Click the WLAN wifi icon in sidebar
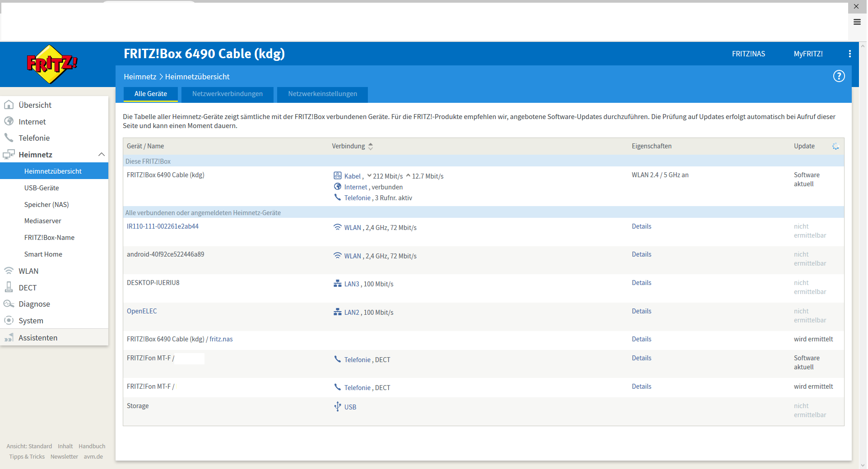The image size is (868, 469). click(x=9, y=271)
